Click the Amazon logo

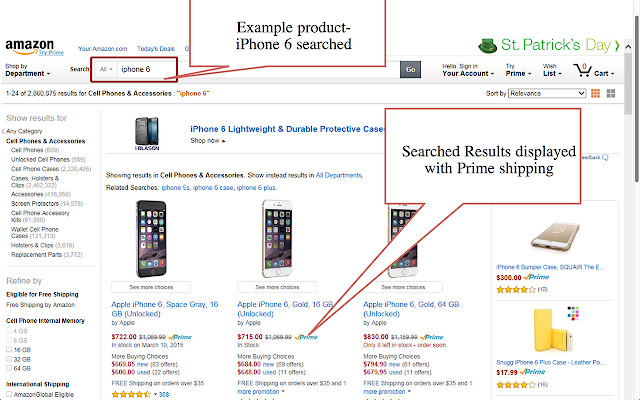pyautogui.click(x=29, y=47)
